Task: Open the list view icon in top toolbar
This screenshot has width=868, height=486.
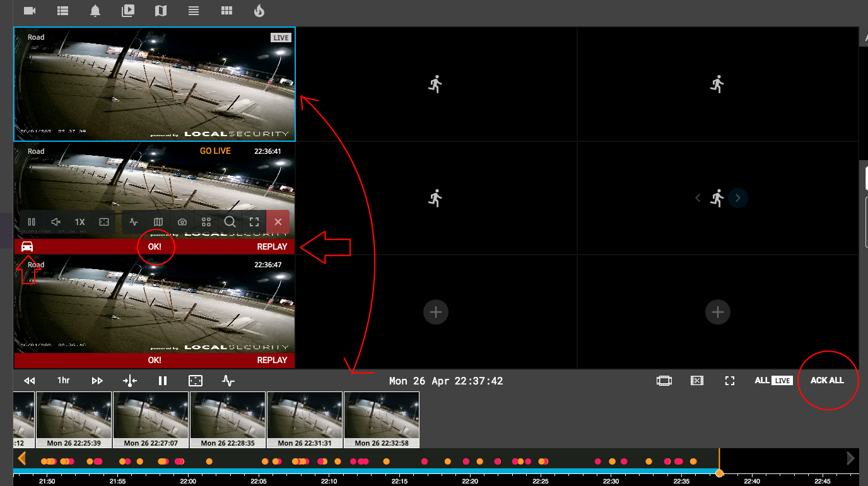Action: (x=62, y=11)
